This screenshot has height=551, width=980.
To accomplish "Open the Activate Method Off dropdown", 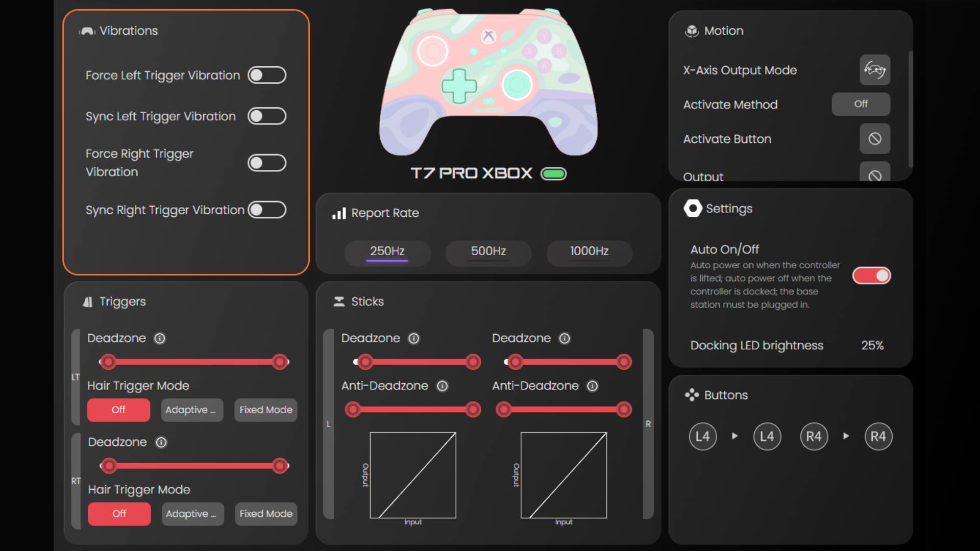I will point(861,104).
